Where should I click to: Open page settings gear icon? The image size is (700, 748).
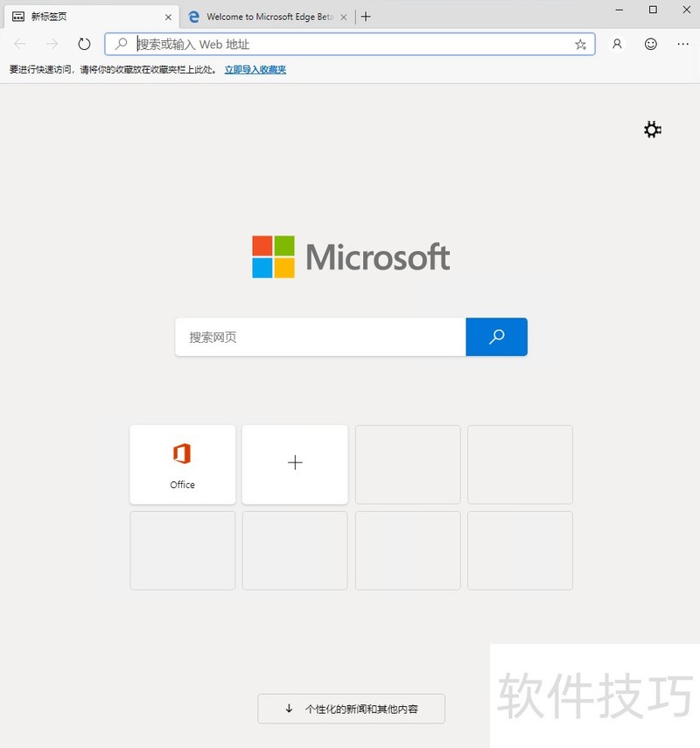tap(652, 129)
